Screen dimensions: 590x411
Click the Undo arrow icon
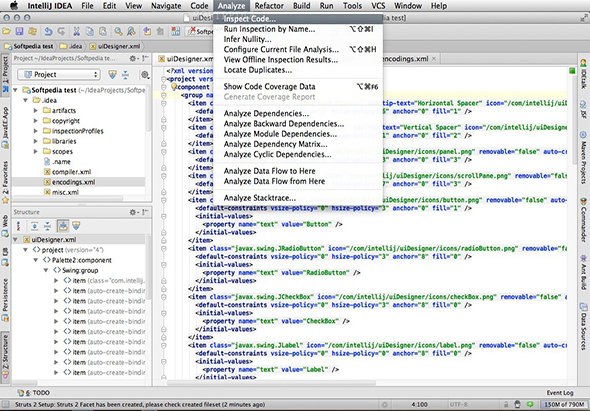coord(48,32)
